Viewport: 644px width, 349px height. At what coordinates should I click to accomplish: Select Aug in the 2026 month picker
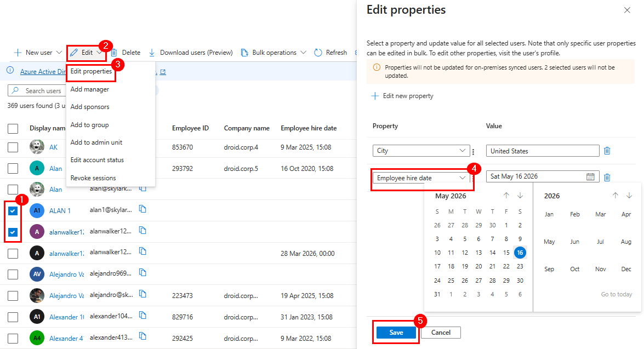pos(626,242)
